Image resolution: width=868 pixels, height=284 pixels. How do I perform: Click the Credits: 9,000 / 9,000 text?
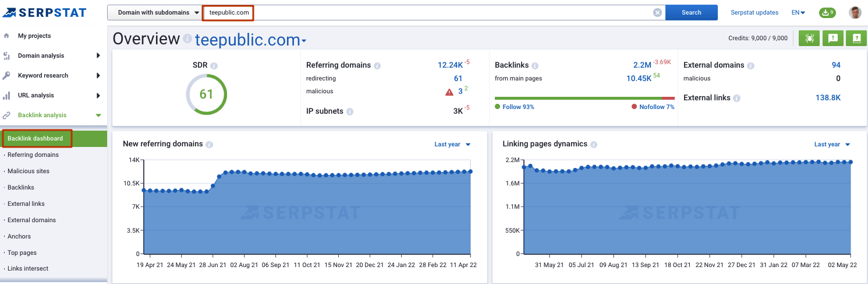[758, 38]
